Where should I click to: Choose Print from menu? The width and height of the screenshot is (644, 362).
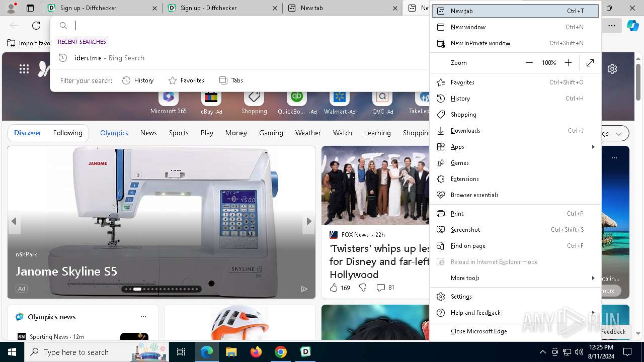click(x=516, y=214)
